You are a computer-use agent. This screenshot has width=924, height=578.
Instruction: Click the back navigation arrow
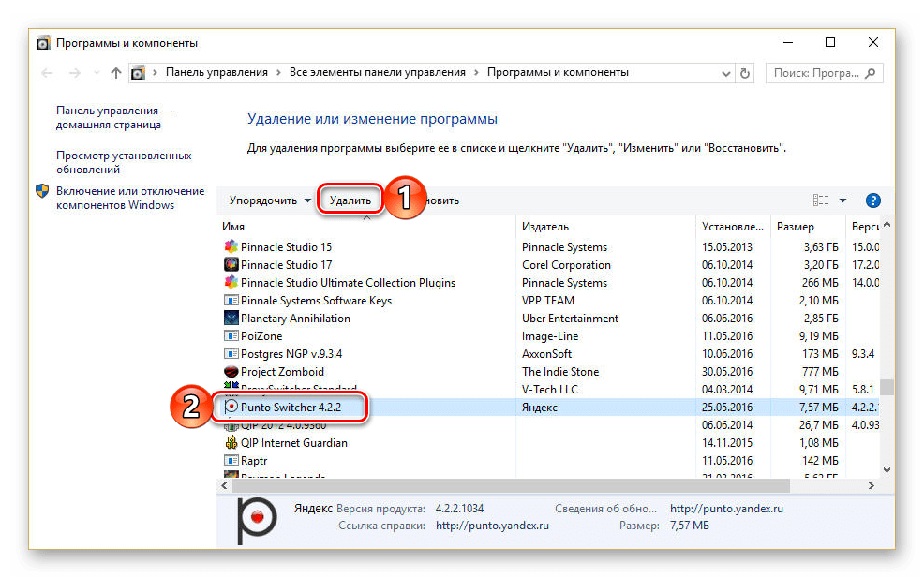pos(48,73)
